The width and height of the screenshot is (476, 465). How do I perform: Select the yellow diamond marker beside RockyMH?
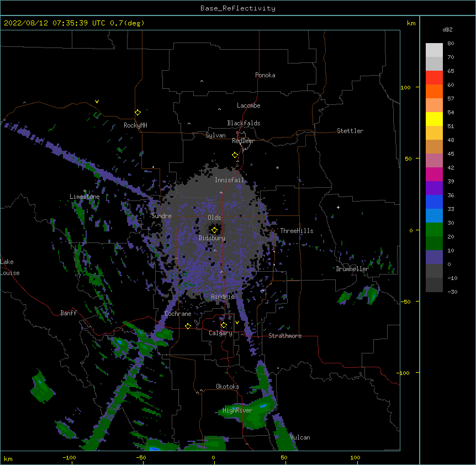click(137, 113)
